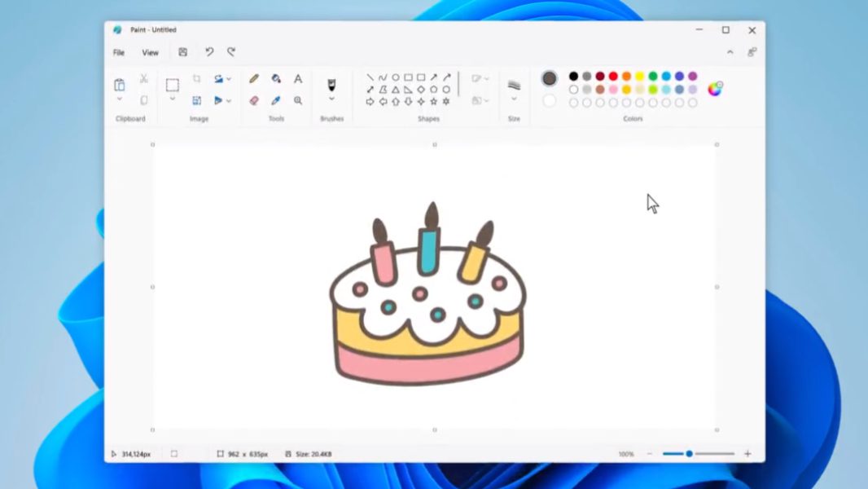Open the Edit colors wheel
Viewport: 868px width, 489px height.
point(715,89)
